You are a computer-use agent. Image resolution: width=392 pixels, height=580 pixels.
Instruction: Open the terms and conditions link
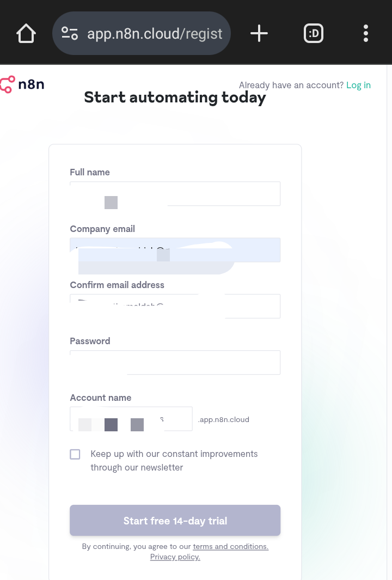click(x=230, y=546)
